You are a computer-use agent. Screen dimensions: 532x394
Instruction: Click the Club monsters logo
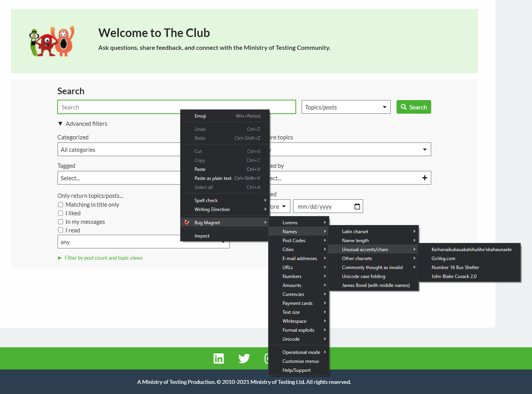(x=52, y=41)
